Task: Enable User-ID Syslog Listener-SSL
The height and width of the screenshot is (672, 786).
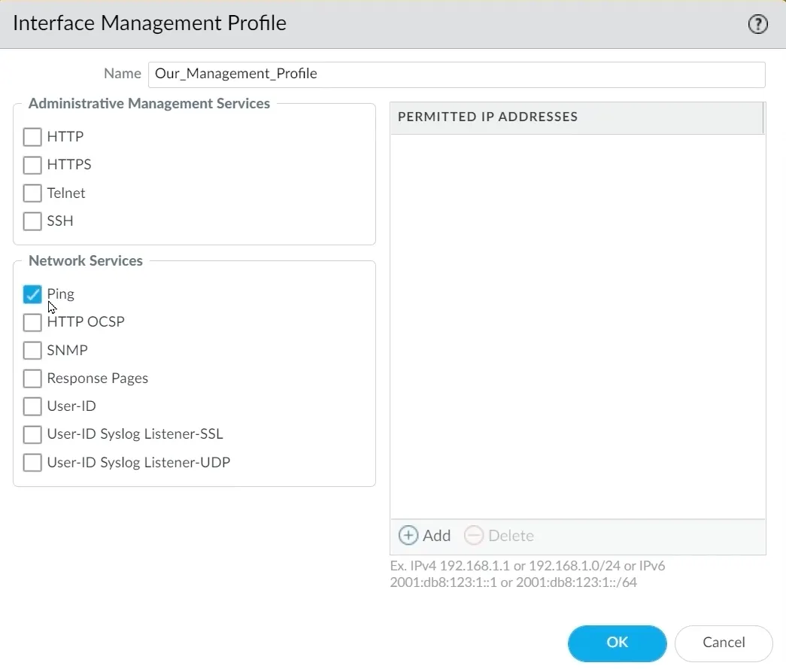Action: [32, 434]
